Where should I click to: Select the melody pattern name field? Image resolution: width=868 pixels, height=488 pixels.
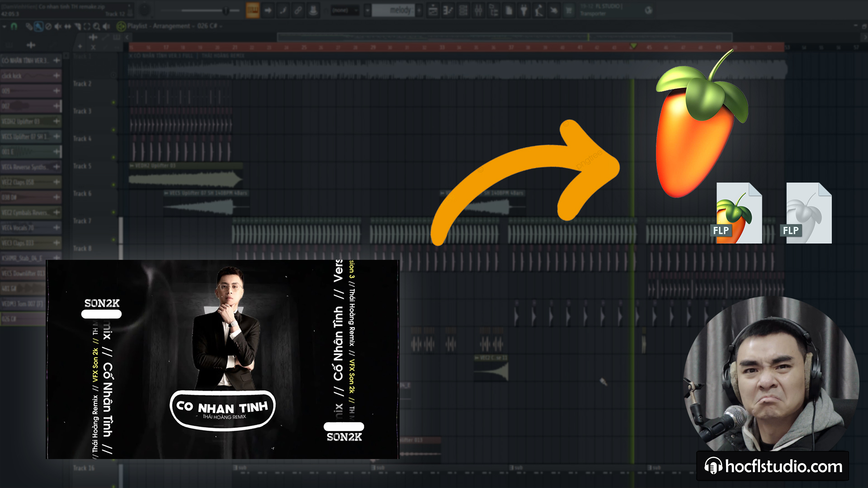(393, 10)
